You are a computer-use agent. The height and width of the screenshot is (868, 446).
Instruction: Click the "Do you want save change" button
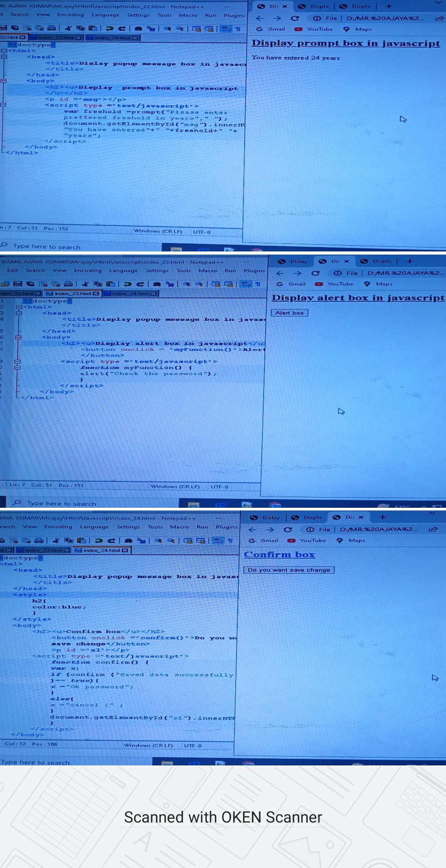(x=289, y=570)
